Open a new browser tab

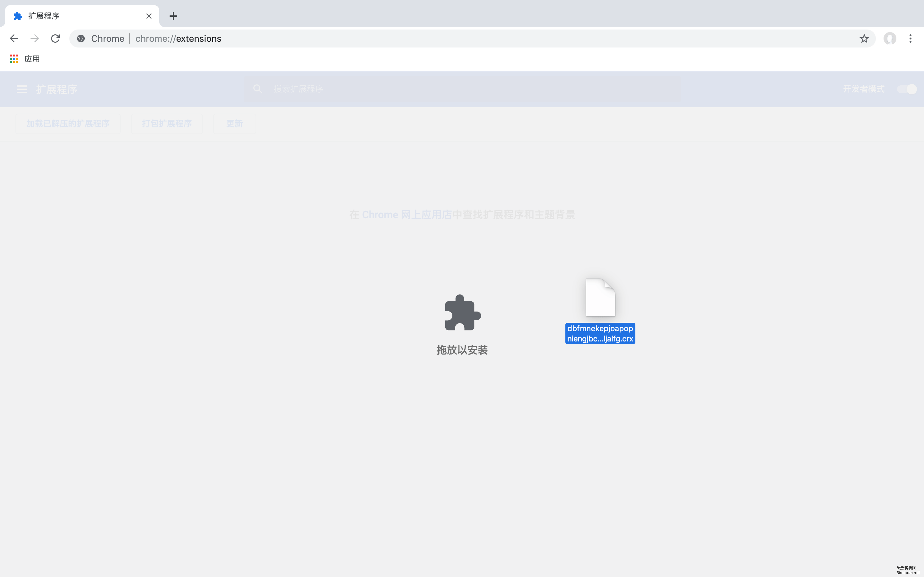tap(173, 16)
